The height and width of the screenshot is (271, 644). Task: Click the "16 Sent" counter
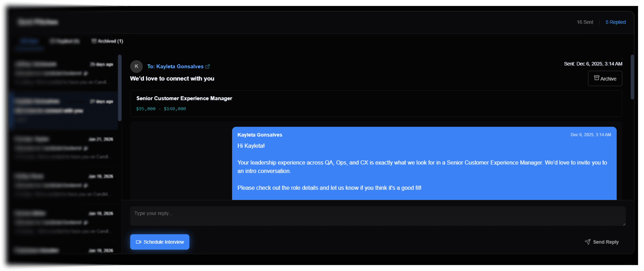click(x=585, y=22)
